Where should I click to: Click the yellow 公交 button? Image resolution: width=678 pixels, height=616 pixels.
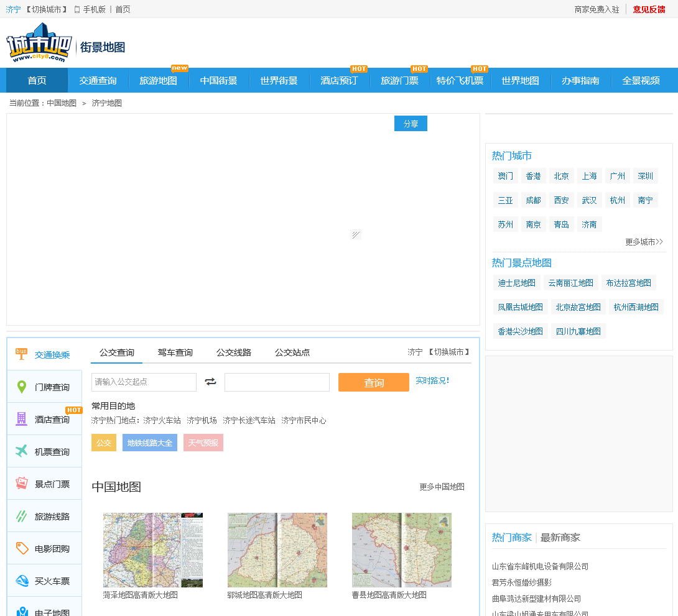(104, 443)
